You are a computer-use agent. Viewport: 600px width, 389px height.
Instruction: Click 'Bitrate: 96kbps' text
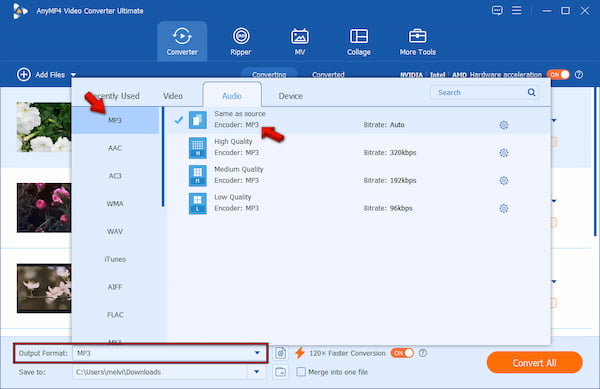(388, 208)
